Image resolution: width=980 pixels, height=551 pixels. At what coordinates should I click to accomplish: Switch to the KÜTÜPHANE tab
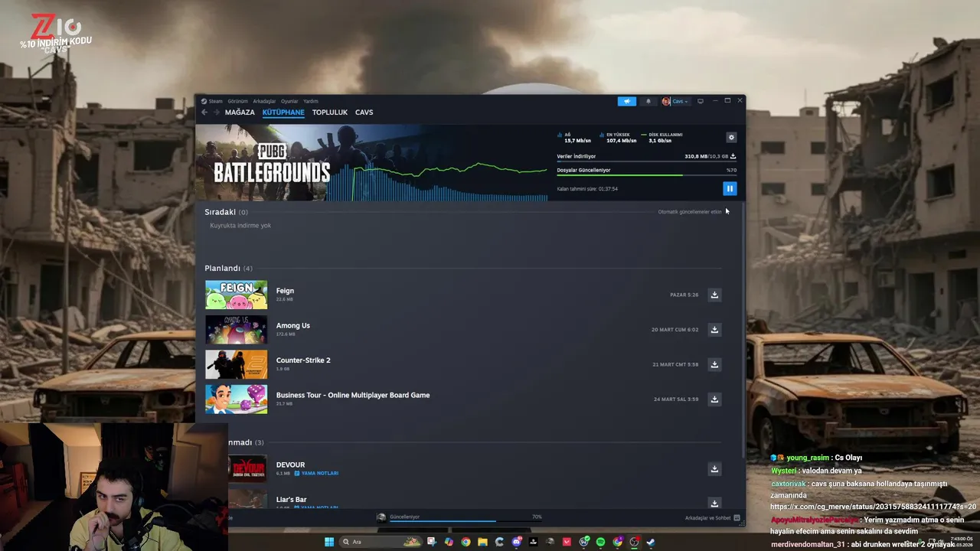pyautogui.click(x=283, y=112)
